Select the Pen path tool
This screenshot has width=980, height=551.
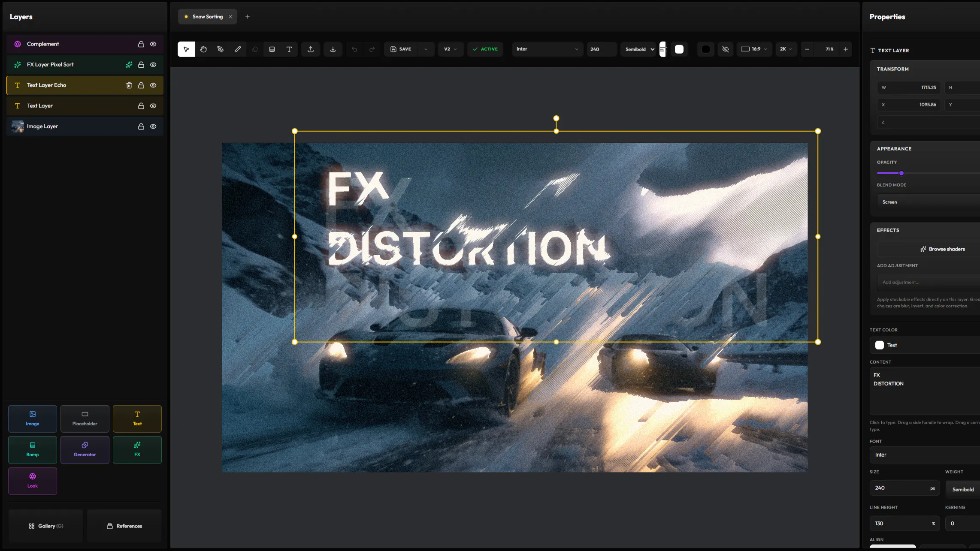[221, 49]
